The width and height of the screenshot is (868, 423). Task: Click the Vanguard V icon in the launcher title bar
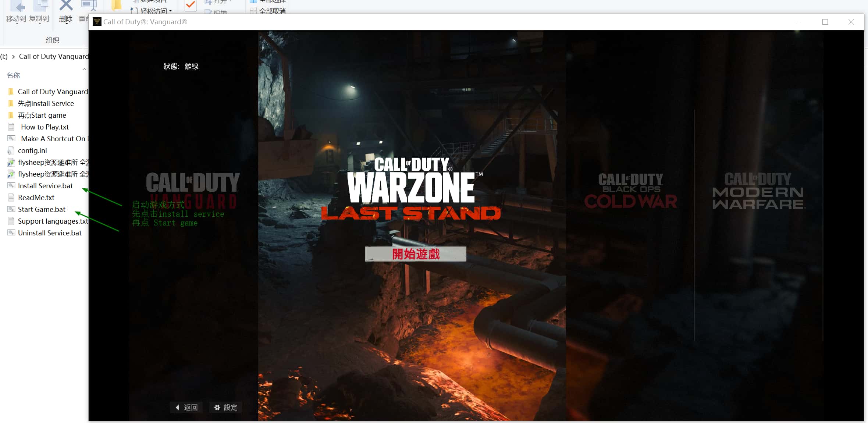click(x=97, y=22)
